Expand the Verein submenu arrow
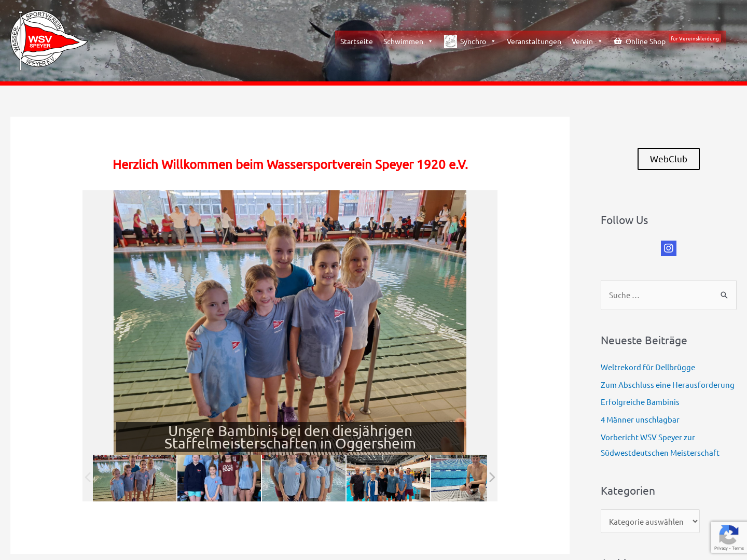This screenshot has height=560, width=747. tap(600, 41)
